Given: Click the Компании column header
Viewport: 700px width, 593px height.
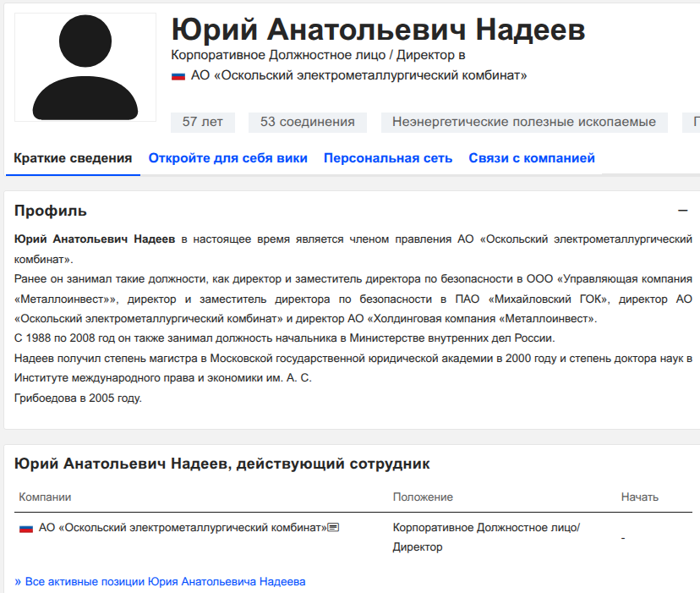Looking at the screenshot, I should 45,497.
